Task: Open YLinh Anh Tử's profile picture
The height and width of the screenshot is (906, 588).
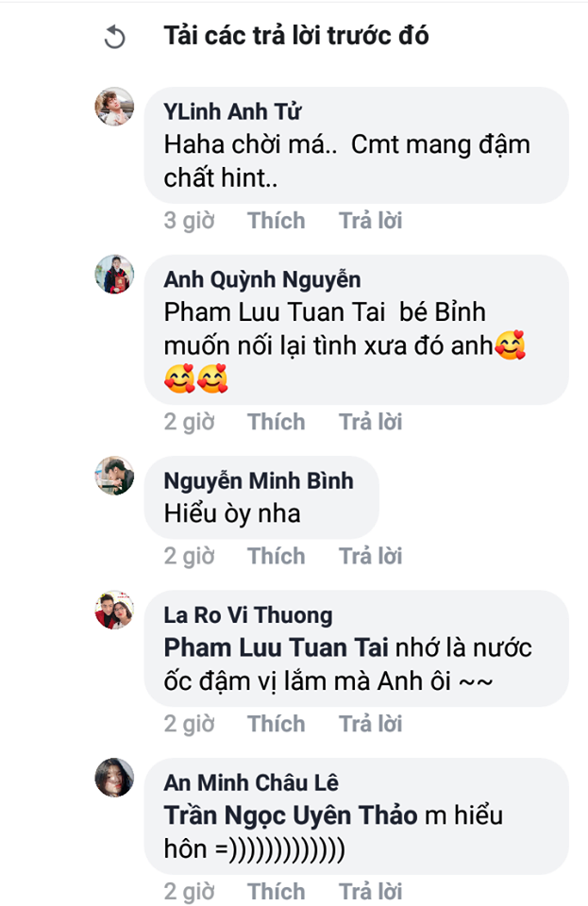Action: click(114, 107)
